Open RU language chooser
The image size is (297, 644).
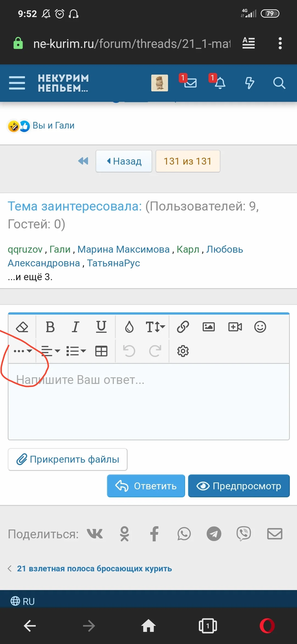(x=23, y=601)
